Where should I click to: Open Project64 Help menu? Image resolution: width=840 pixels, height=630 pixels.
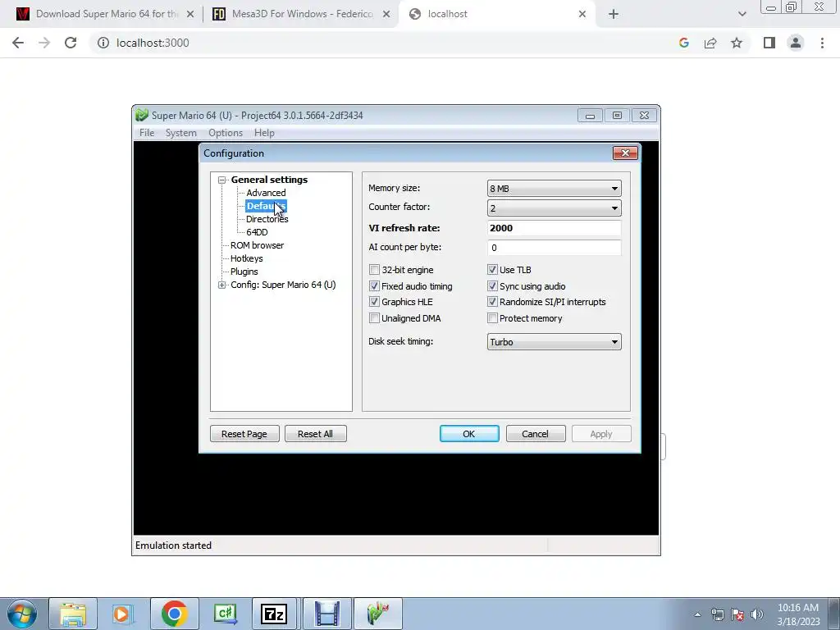click(264, 133)
